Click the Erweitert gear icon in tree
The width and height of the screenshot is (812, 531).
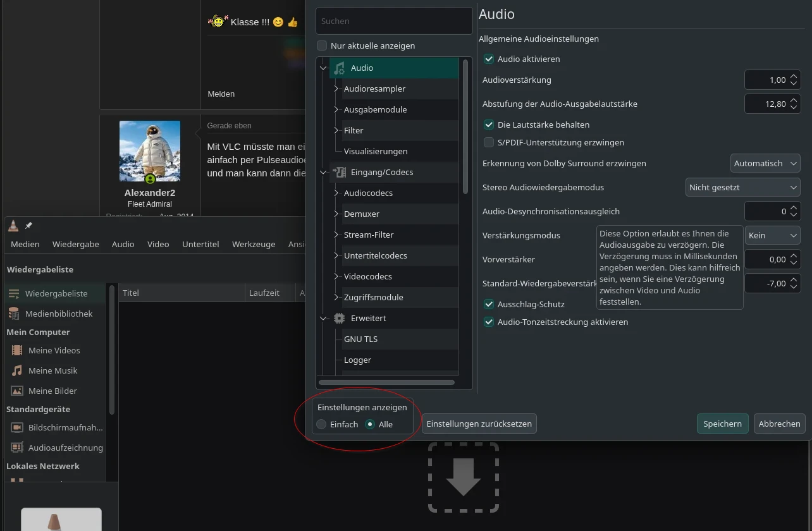pos(340,318)
